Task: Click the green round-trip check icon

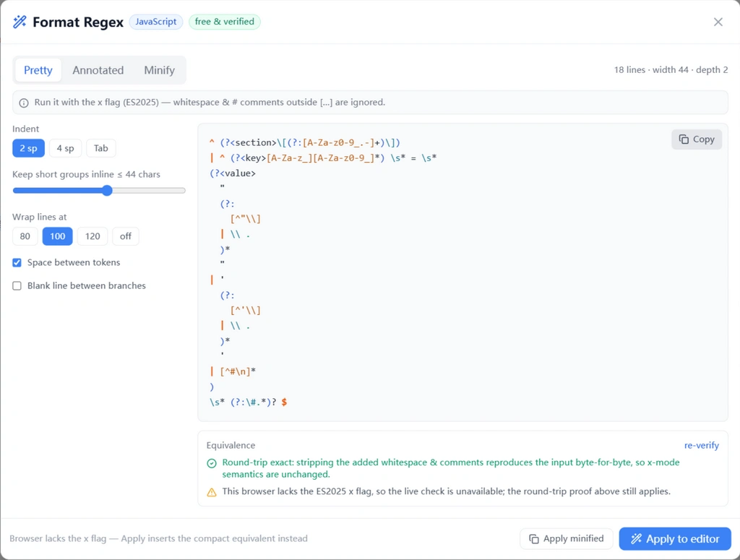Action: [212, 463]
